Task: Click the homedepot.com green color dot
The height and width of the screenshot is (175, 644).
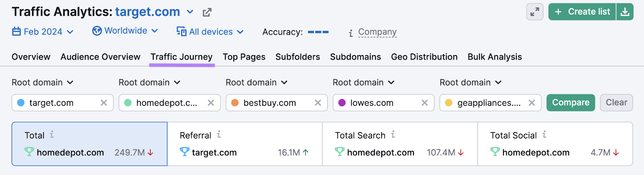Action: tap(128, 103)
